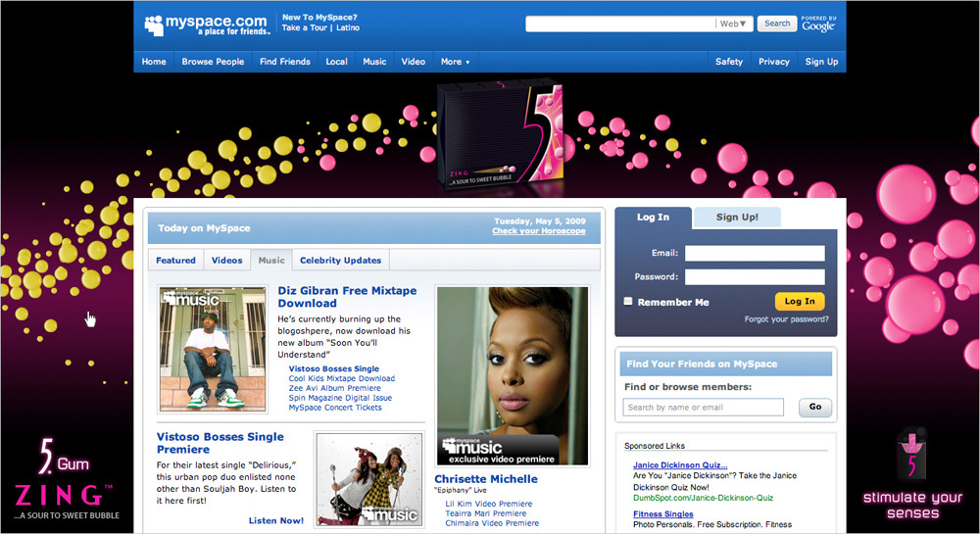This screenshot has height=534, width=980.
Task: Open the Diz Gibran mixtape thumbnail
Action: click(213, 349)
